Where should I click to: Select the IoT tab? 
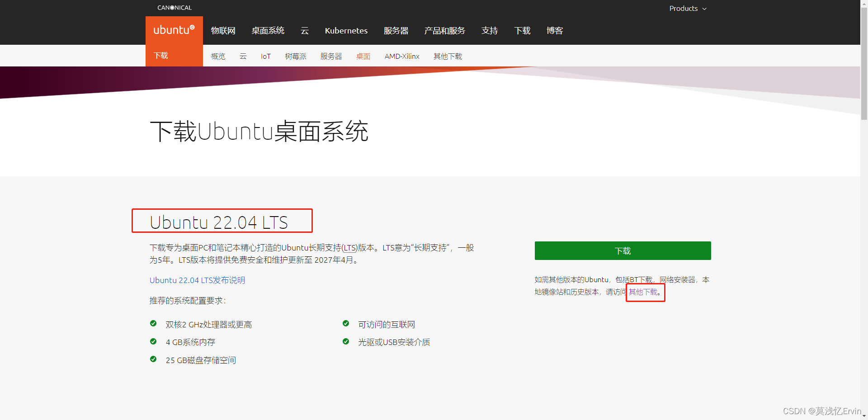coord(265,56)
